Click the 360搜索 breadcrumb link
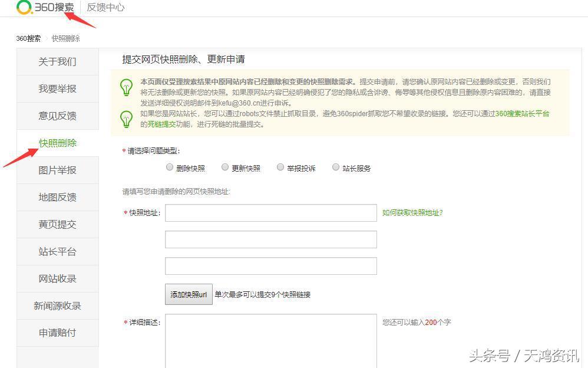The height and width of the screenshot is (368, 588). 29,38
